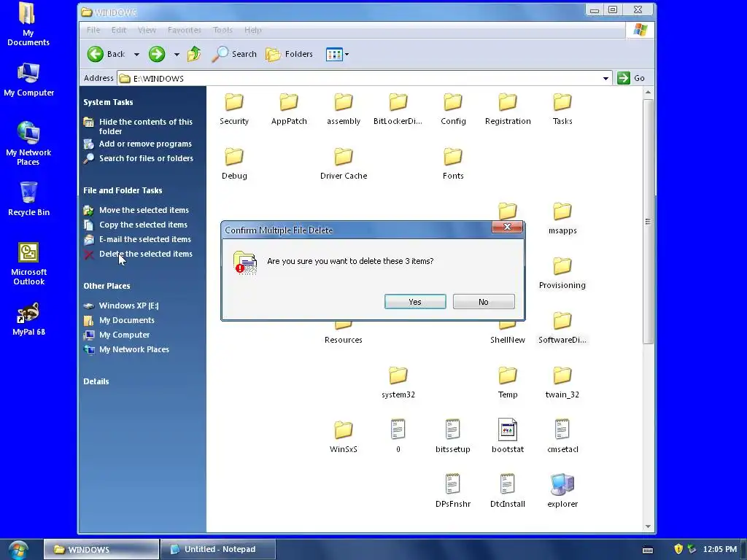Image resolution: width=747 pixels, height=560 pixels.
Task: Open the Favorites menu
Action: tap(185, 30)
